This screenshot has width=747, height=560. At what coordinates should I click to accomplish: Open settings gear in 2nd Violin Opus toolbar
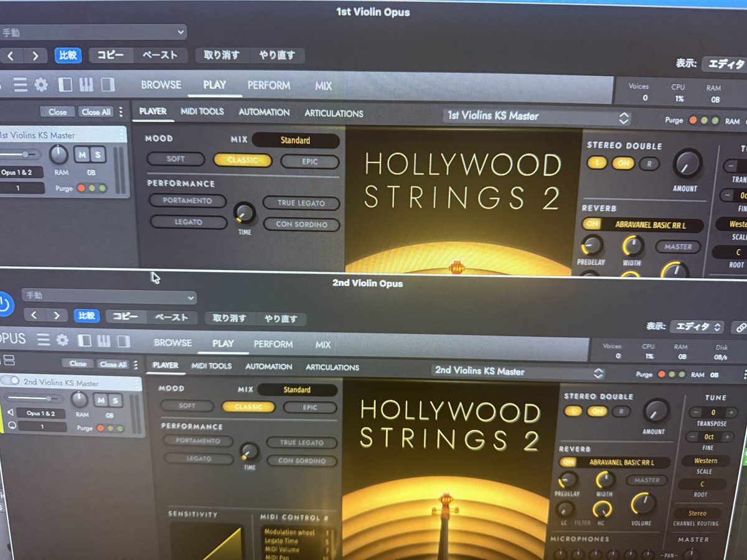[62, 340]
